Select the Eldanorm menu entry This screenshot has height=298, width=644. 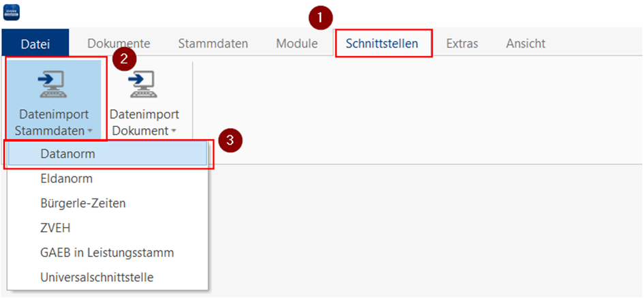(x=66, y=179)
